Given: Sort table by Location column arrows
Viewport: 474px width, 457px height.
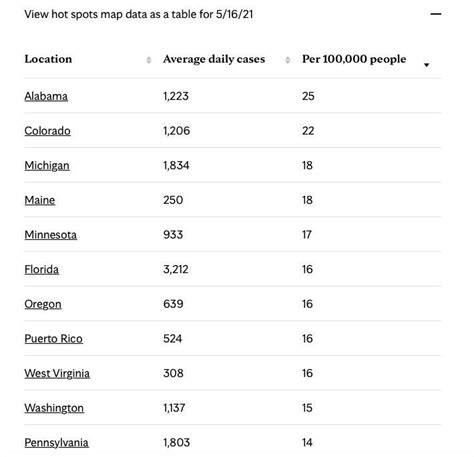Looking at the screenshot, I should tap(149, 60).
